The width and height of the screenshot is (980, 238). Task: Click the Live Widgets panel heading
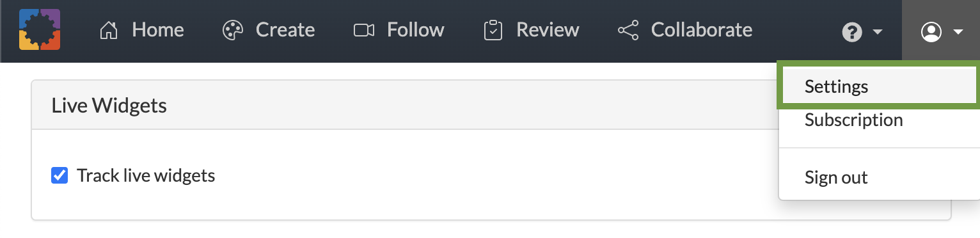109,106
